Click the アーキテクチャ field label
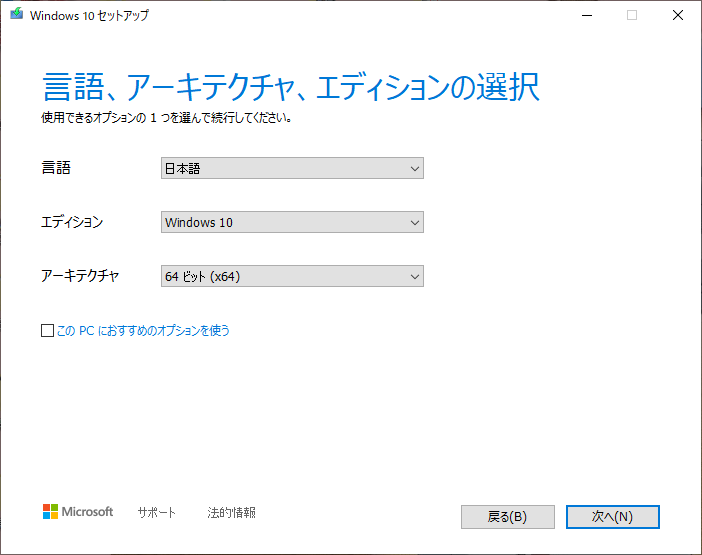Image resolution: width=702 pixels, height=555 pixels. tap(80, 276)
